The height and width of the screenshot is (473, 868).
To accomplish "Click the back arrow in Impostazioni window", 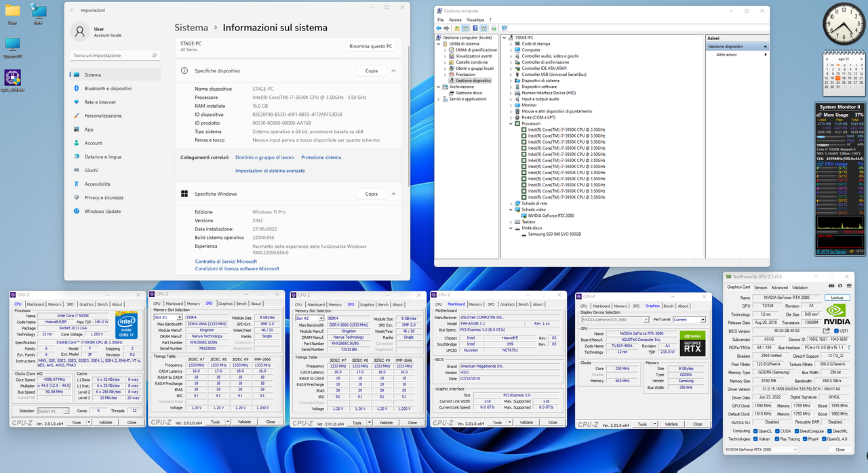I will [x=72, y=10].
